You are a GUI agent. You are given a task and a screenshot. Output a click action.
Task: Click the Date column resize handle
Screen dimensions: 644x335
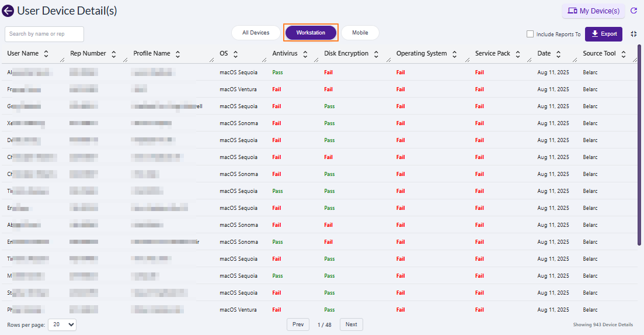tap(575, 60)
